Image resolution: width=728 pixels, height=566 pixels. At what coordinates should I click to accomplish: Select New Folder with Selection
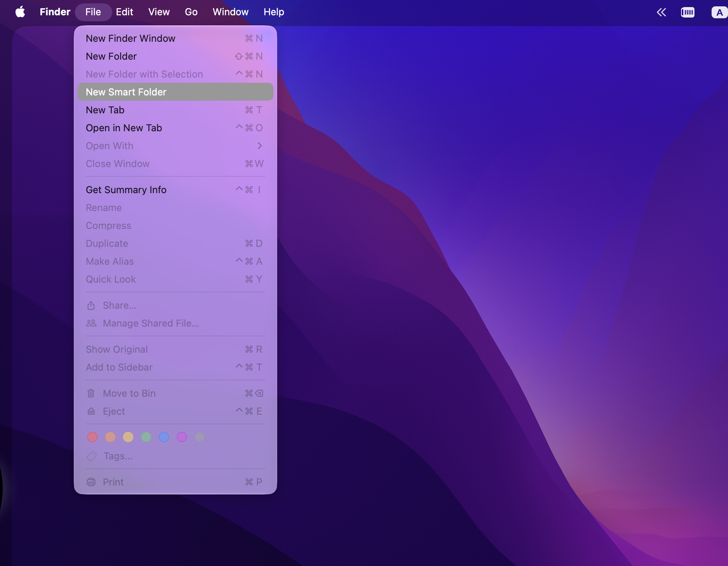pos(175,74)
